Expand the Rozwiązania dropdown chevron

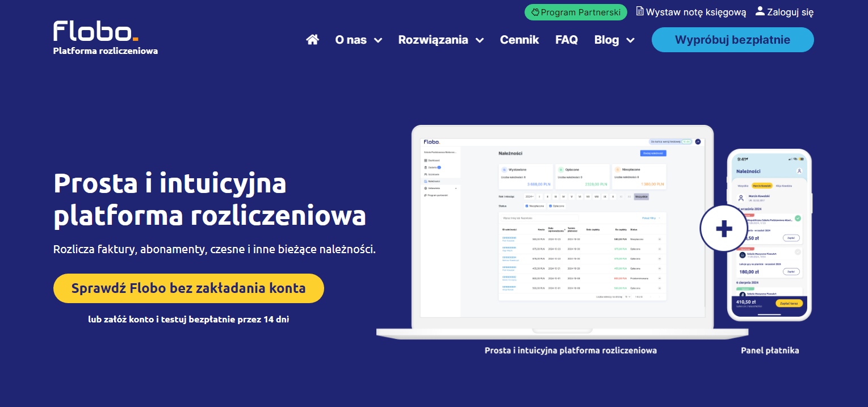[480, 40]
